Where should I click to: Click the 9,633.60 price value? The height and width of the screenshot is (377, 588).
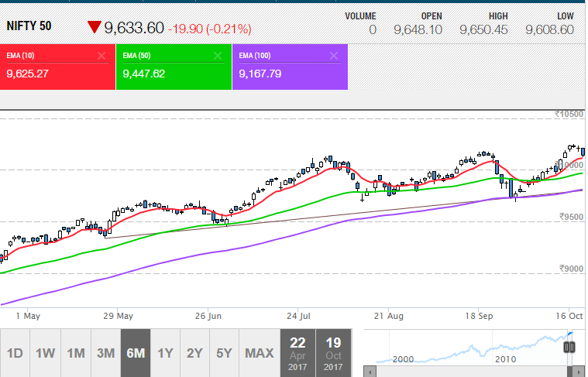tap(134, 28)
